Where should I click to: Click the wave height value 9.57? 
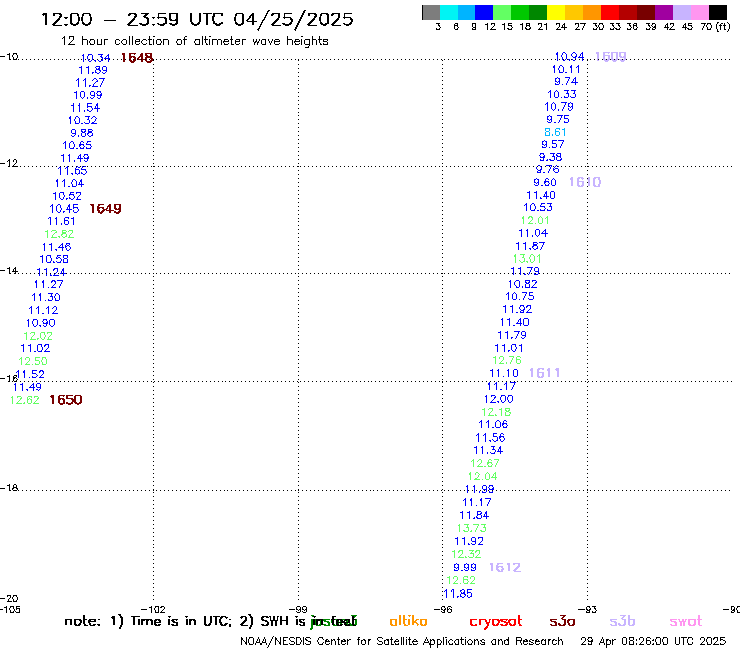pyautogui.click(x=553, y=144)
